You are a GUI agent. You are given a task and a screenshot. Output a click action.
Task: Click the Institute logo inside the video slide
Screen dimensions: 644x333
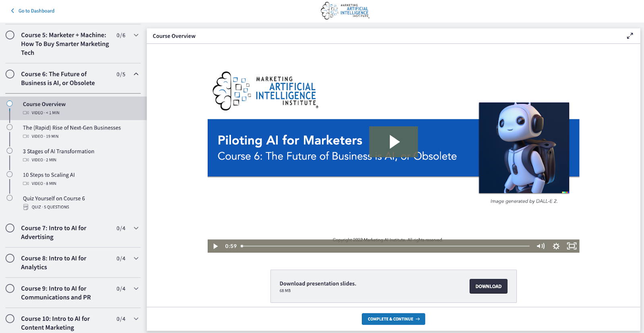[265, 91]
